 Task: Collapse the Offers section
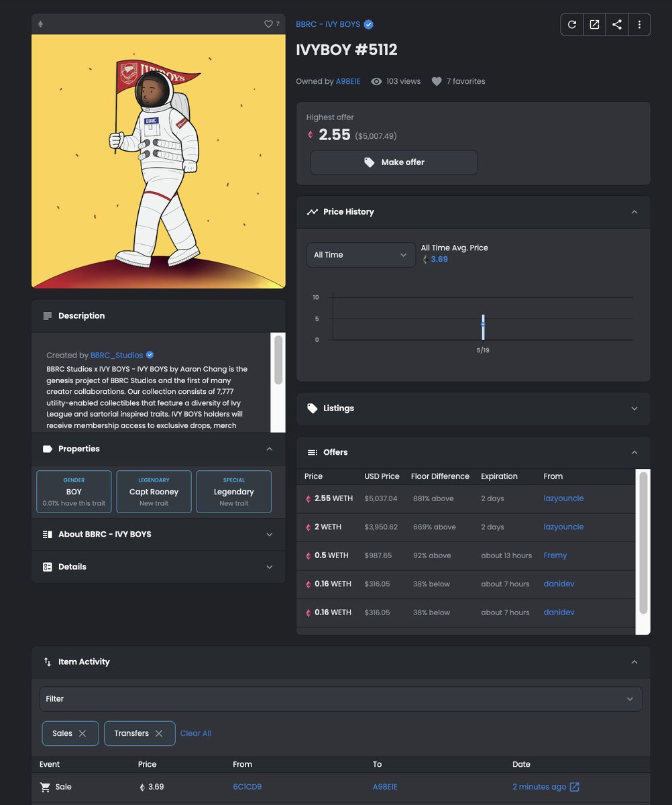634,453
